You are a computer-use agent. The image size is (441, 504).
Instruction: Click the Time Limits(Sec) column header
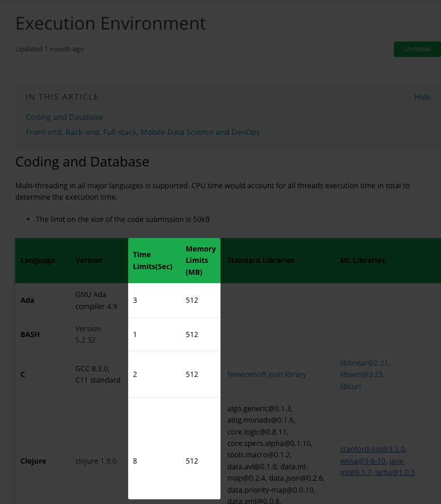coord(153,260)
